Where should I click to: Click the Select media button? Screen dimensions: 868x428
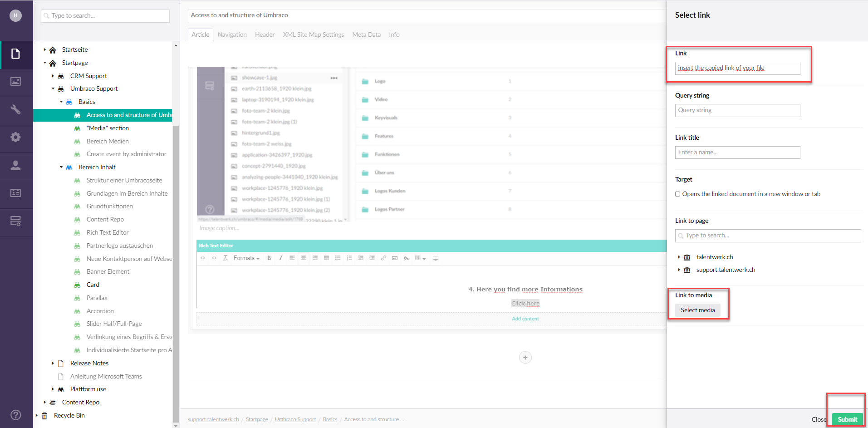(698, 310)
